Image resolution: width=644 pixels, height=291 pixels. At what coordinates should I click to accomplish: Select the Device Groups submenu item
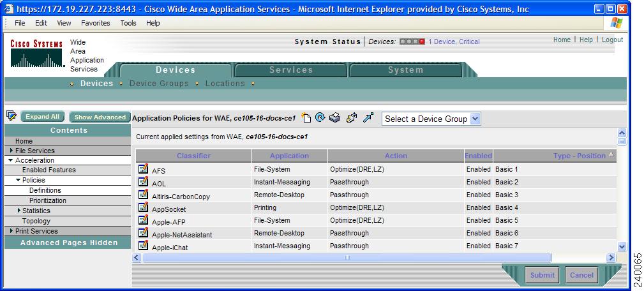[x=159, y=84]
